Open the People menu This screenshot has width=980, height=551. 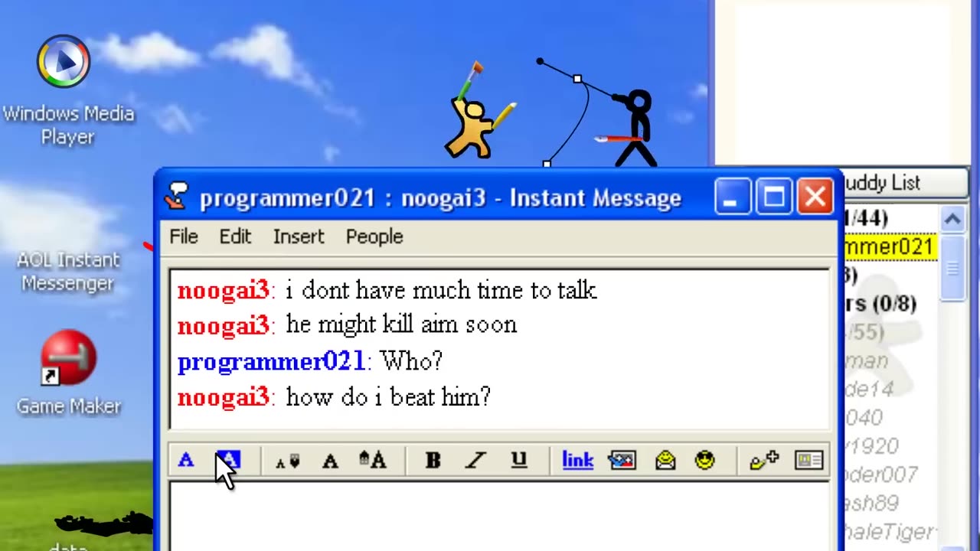374,236
